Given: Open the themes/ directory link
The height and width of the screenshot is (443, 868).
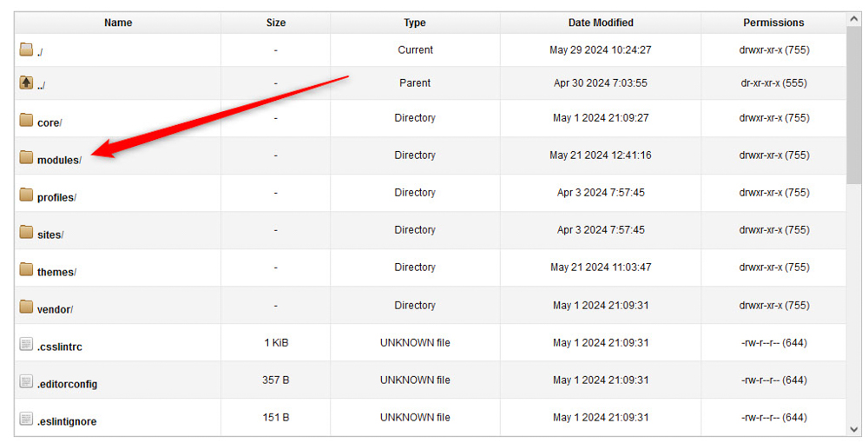Looking at the screenshot, I should pyautogui.click(x=57, y=272).
